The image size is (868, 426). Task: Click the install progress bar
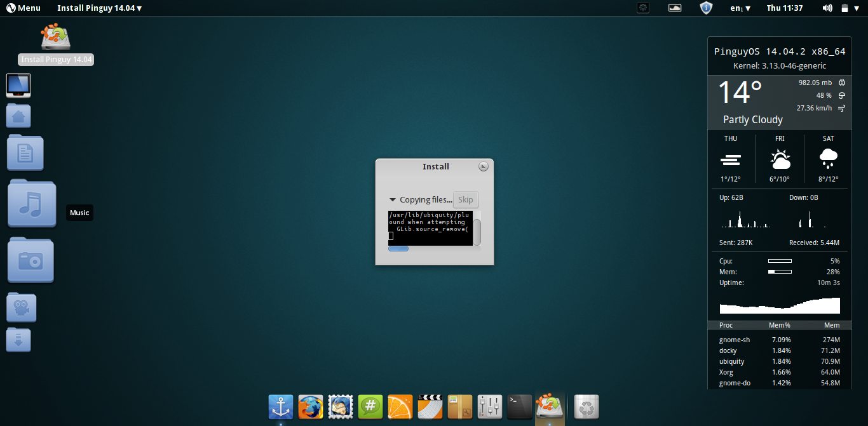coord(398,248)
